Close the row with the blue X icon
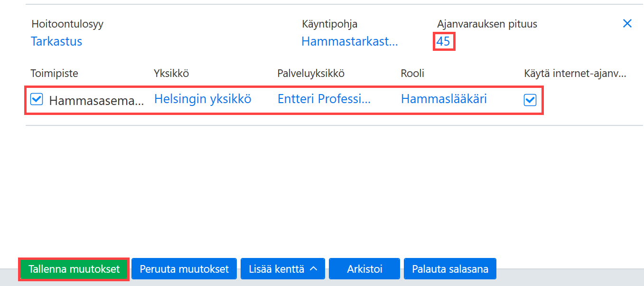Image resolution: width=644 pixels, height=286 pixels. tap(627, 23)
